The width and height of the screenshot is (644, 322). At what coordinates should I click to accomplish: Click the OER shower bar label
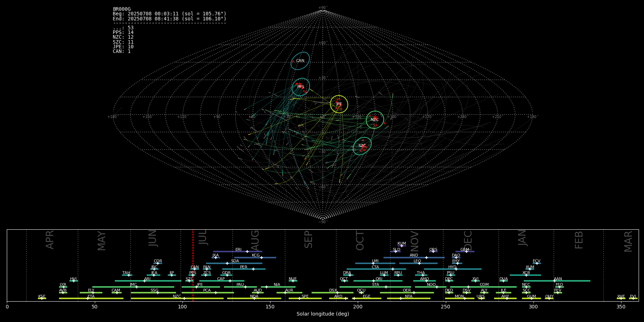point(407,291)
